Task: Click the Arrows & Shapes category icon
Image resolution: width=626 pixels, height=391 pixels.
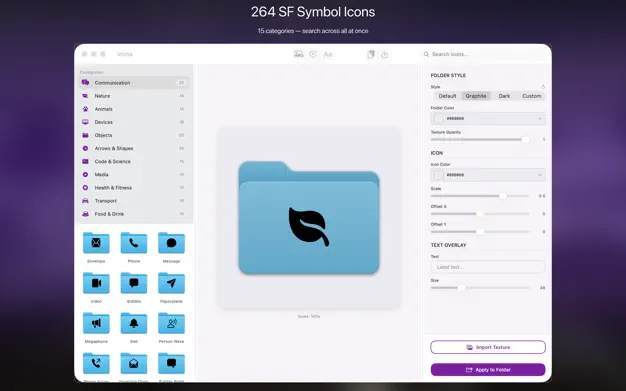Action: pyautogui.click(x=85, y=148)
